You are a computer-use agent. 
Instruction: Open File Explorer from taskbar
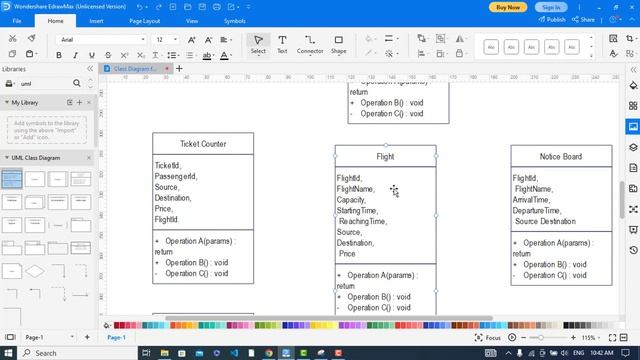(164, 353)
